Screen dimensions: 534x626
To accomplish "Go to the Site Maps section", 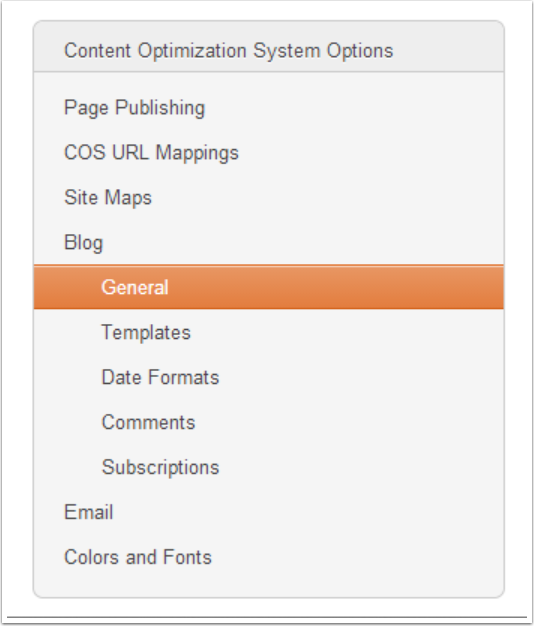I will [108, 198].
